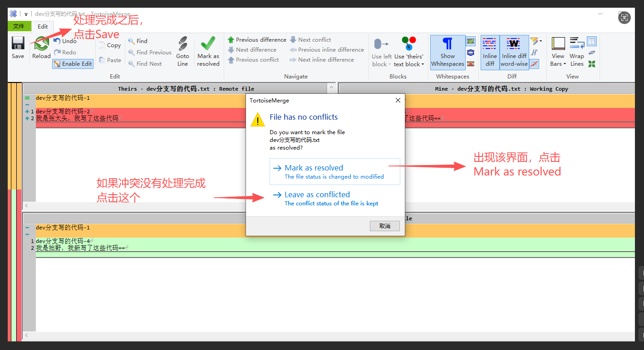Image resolution: width=644 pixels, height=350 pixels.
Task: Copy the selection using the ribbon Copy
Action: point(110,45)
